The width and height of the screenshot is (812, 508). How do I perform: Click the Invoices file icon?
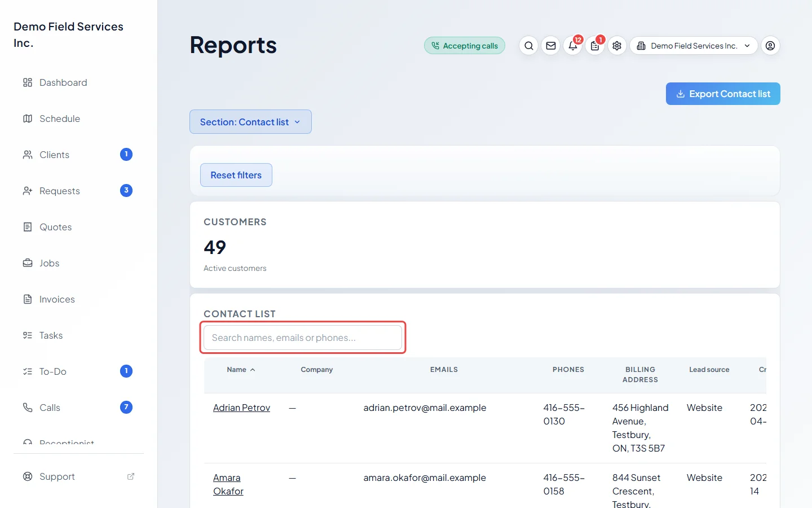28,299
